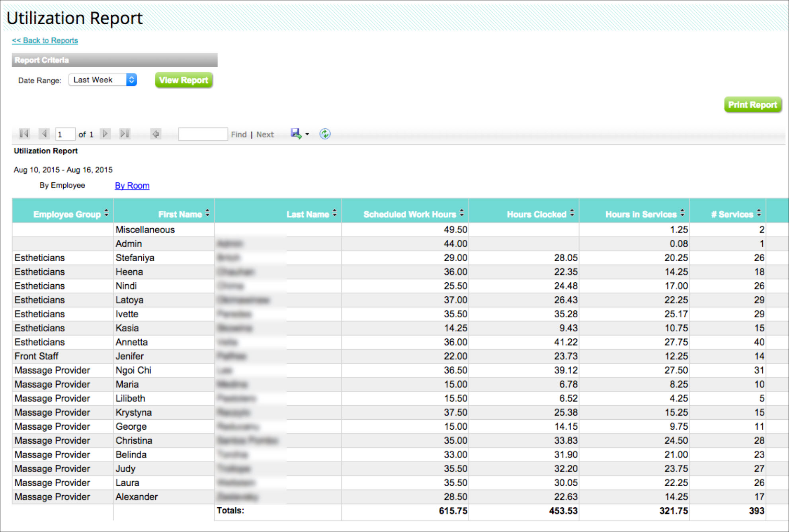Click the find text search field
789x532 pixels.
coord(203,134)
